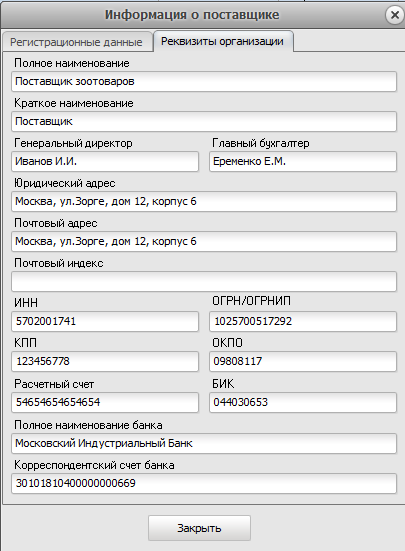This screenshot has height=551, width=405.
Task: Focus the Полное наименование банка field
Action: tap(204, 443)
